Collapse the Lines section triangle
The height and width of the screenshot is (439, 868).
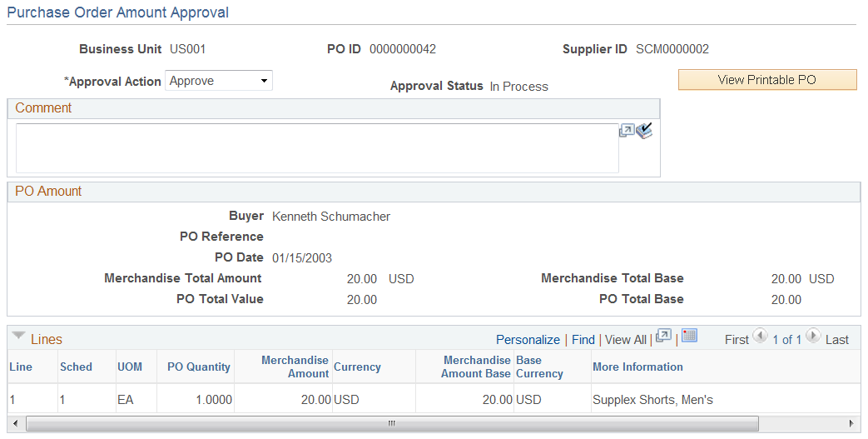pos(19,336)
